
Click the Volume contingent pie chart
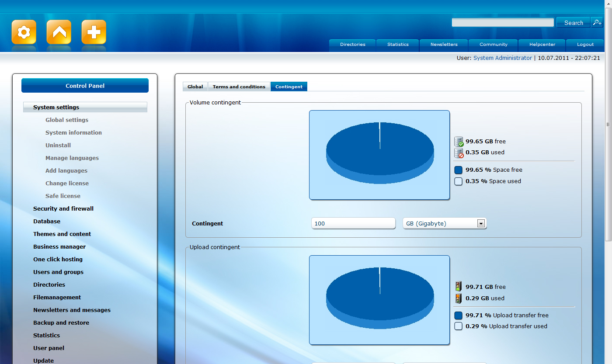379,155
